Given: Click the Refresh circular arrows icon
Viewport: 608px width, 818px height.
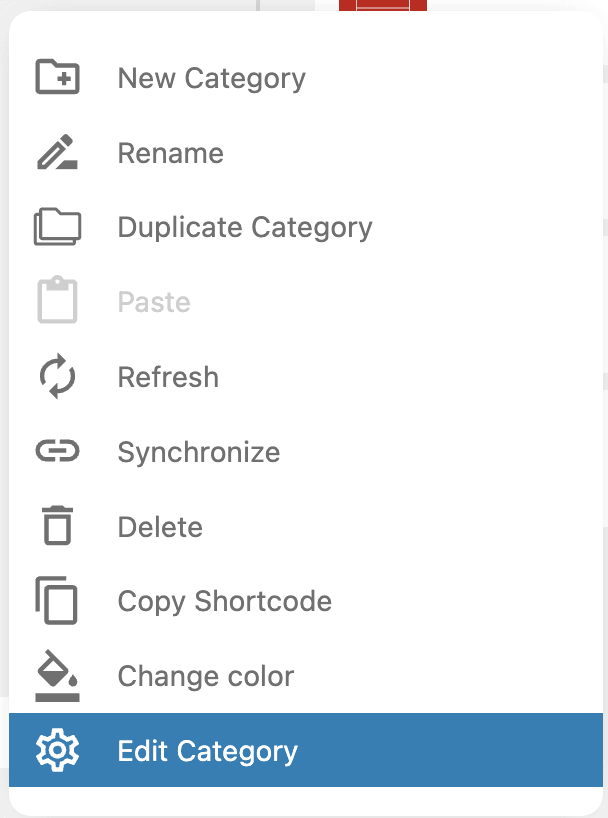Looking at the screenshot, I should coord(57,377).
